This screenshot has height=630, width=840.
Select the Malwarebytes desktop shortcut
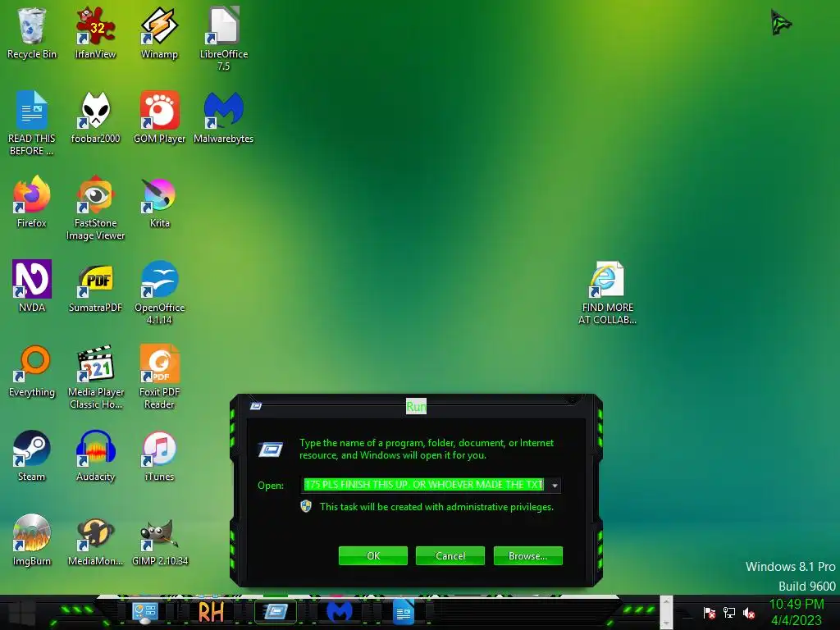coord(223,116)
